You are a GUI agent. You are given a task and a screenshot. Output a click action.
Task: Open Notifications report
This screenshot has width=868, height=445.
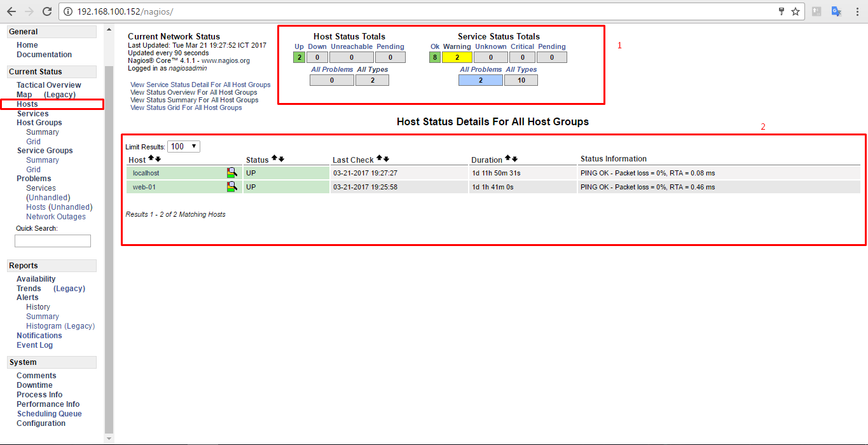(39, 336)
